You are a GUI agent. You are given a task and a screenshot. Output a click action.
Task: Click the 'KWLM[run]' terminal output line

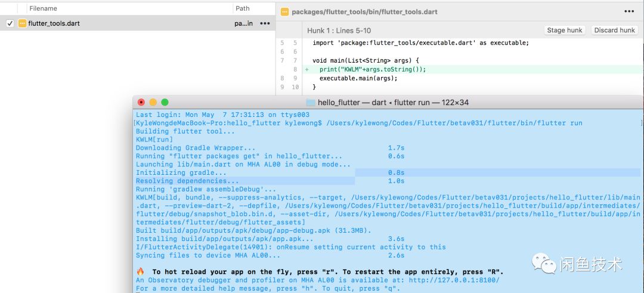tap(154, 140)
